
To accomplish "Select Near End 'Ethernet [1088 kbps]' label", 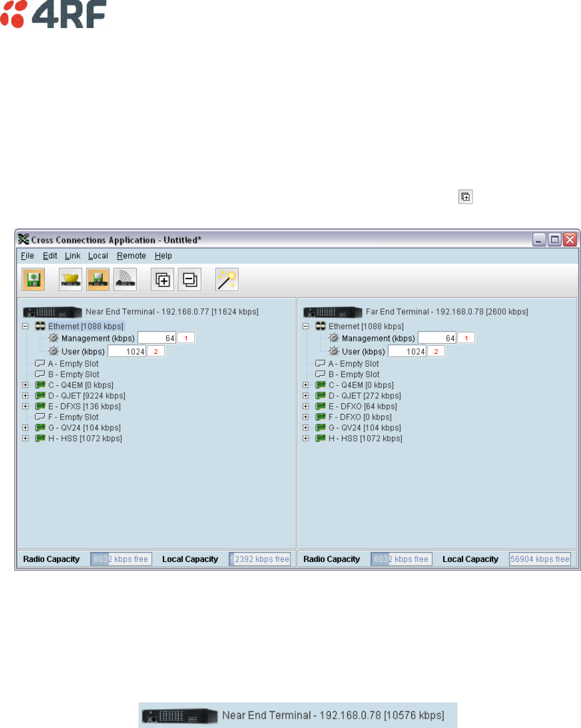I will pyautogui.click(x=86, y=326).
